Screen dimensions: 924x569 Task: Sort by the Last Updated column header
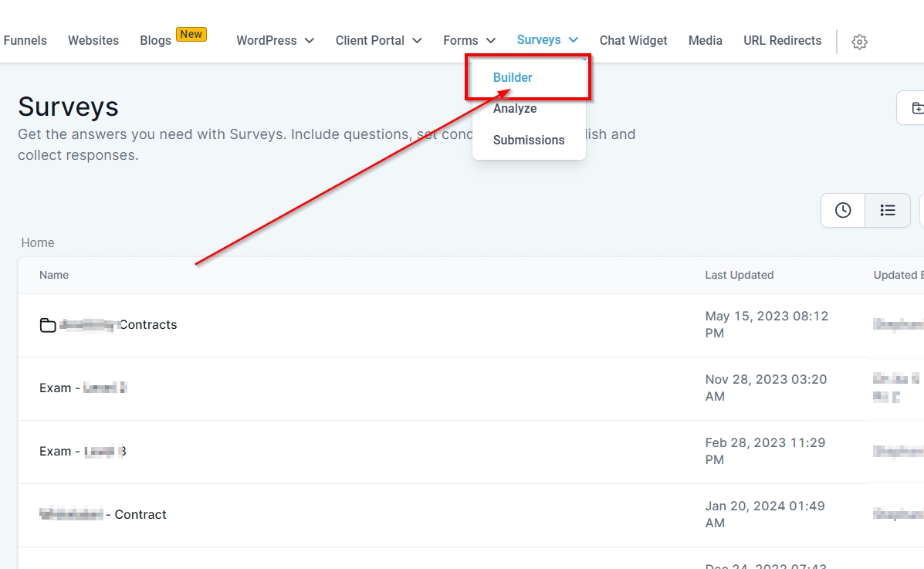[739, 275]
